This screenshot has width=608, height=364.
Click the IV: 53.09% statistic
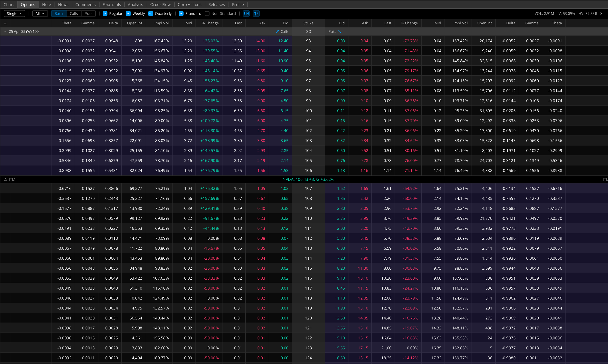(x=566, y=14)
